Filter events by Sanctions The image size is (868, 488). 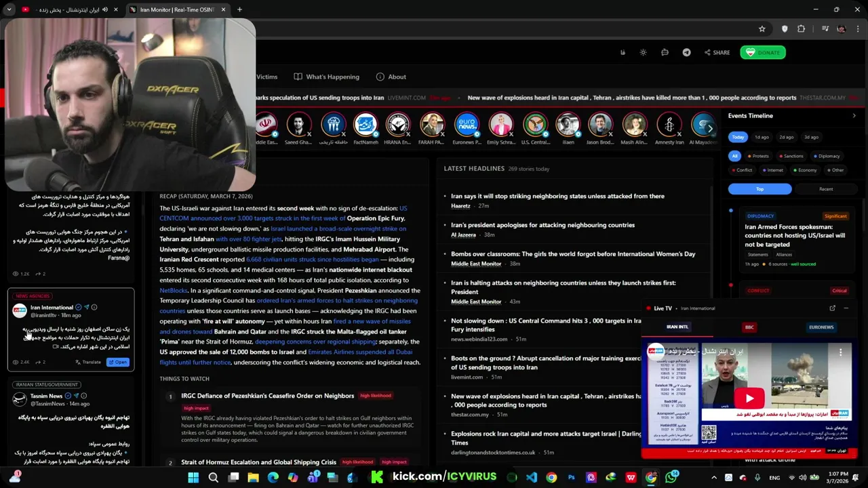pyautogui.click(x=791, y=156)
